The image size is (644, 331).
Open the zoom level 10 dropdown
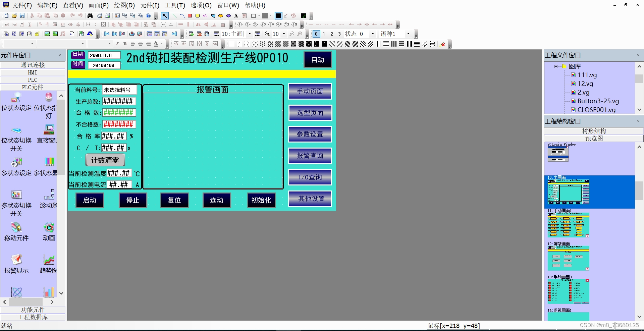pos(284,34)
